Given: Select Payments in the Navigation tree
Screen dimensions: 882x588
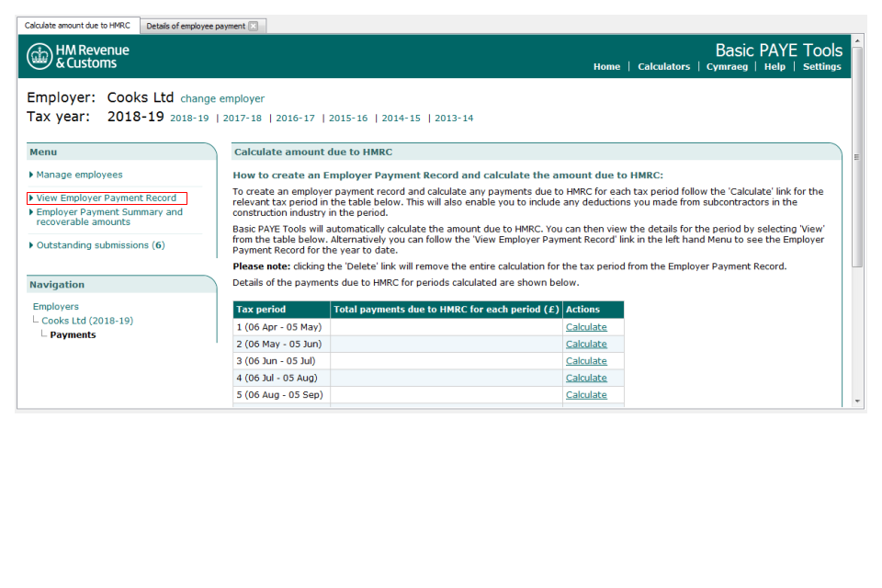Looking at the screenshot, I should [73, 334].
